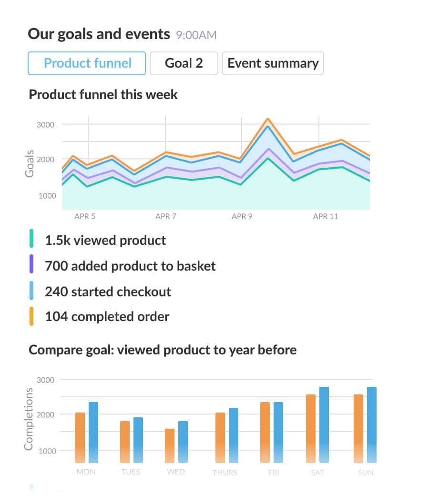Click the APR 5 axis label
Image resolution: width=429 pixels, height=504 pixels.
click(85, 216)
